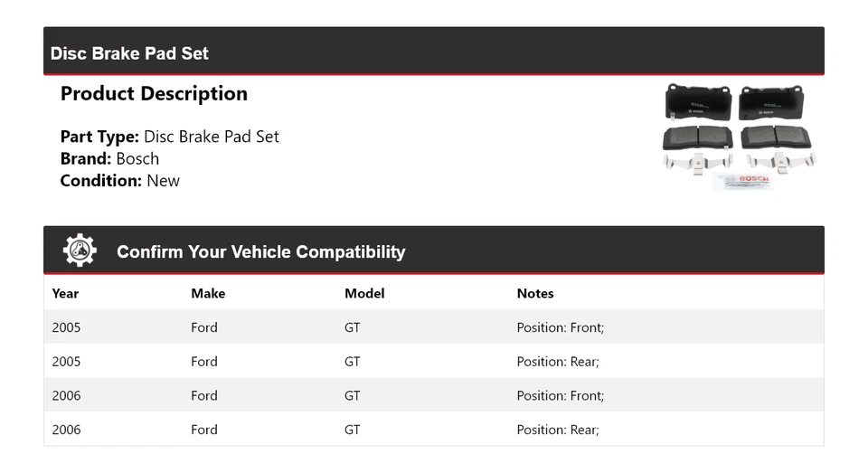Click the year 2005 in the Front row
Image resolution: width=868 pixels, height=473 pixels.
click(x=66, y=327)
